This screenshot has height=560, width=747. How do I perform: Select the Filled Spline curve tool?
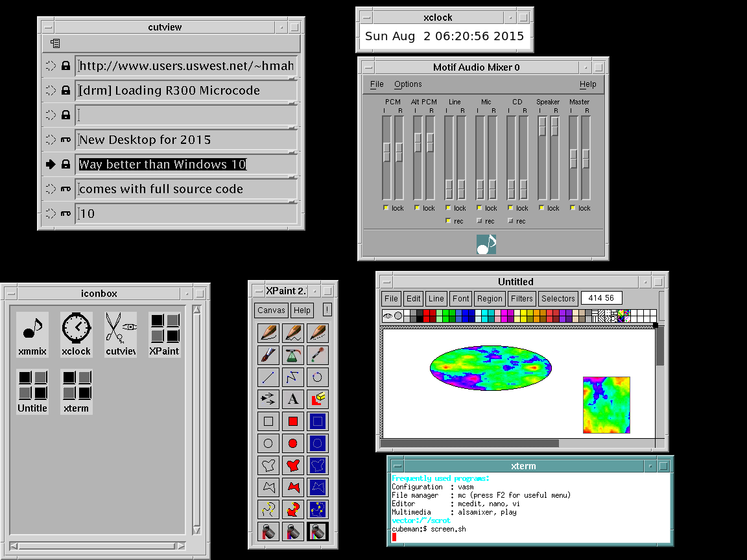click(293, 509)
